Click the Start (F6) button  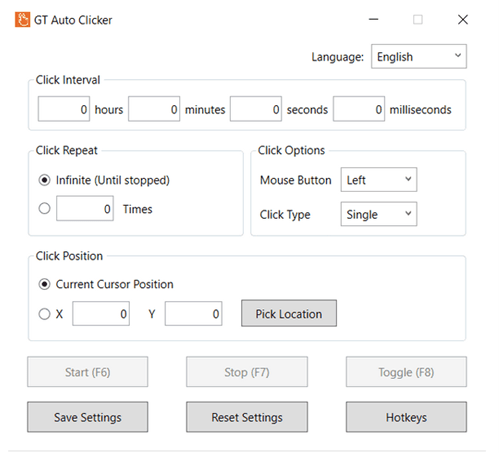88,372
